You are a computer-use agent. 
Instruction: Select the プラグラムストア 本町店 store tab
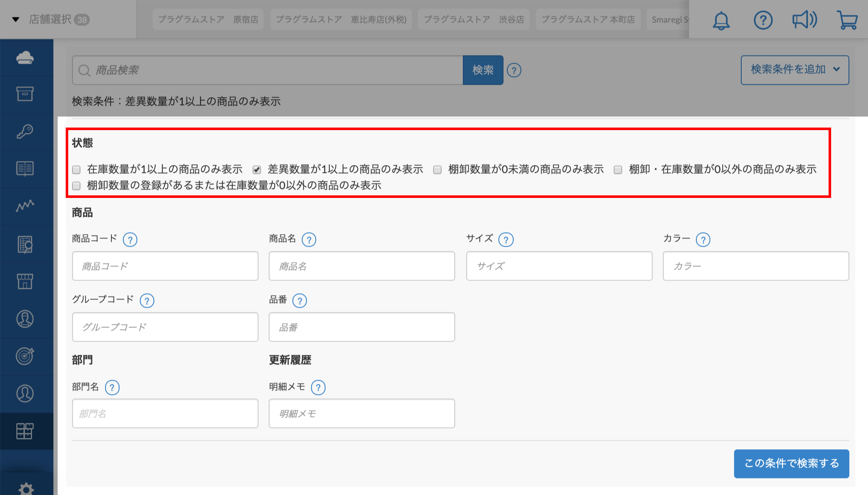[x=588, y=19]
